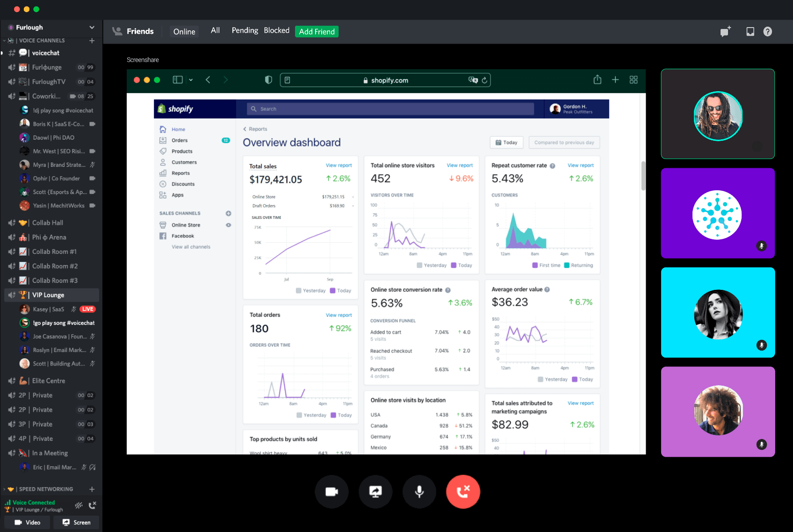
Task: Add a sales channel with plus icon
Action: (228, 213)
